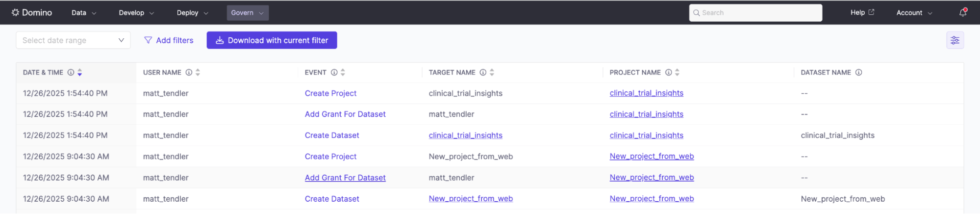This screenshot has height=214, width=980.
Task: Click Add filters
Action: point(169,40)
